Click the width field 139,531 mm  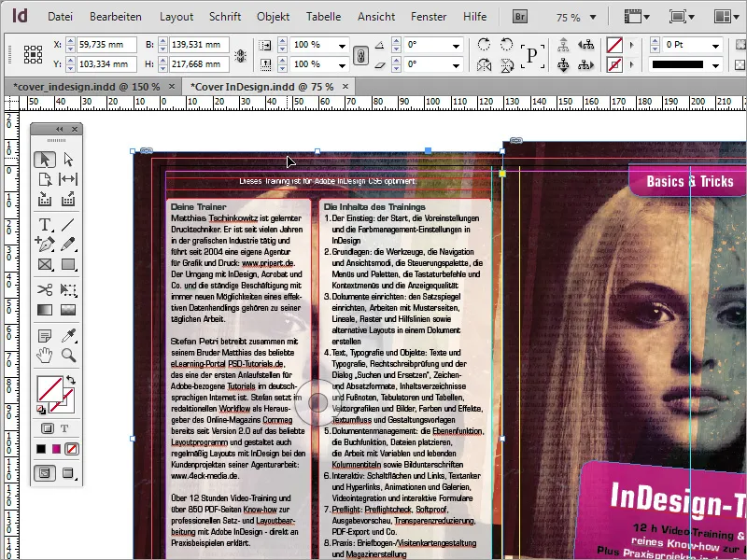199,45
